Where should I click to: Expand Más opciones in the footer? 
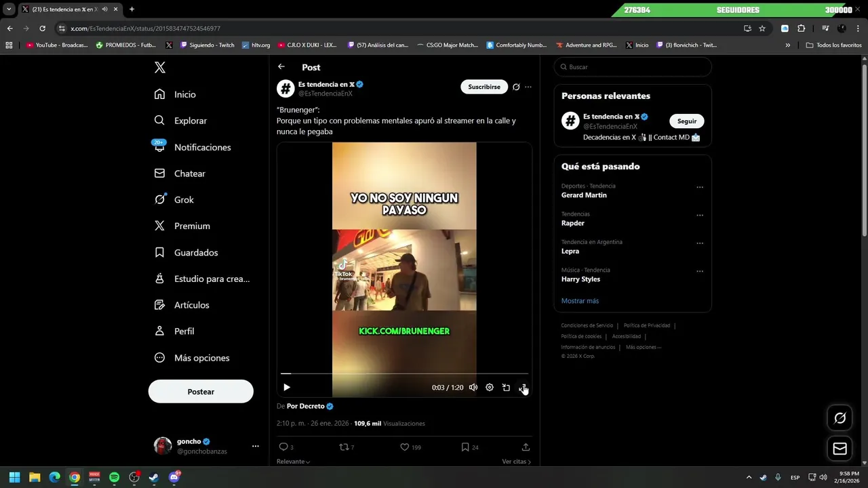point(643,347)
